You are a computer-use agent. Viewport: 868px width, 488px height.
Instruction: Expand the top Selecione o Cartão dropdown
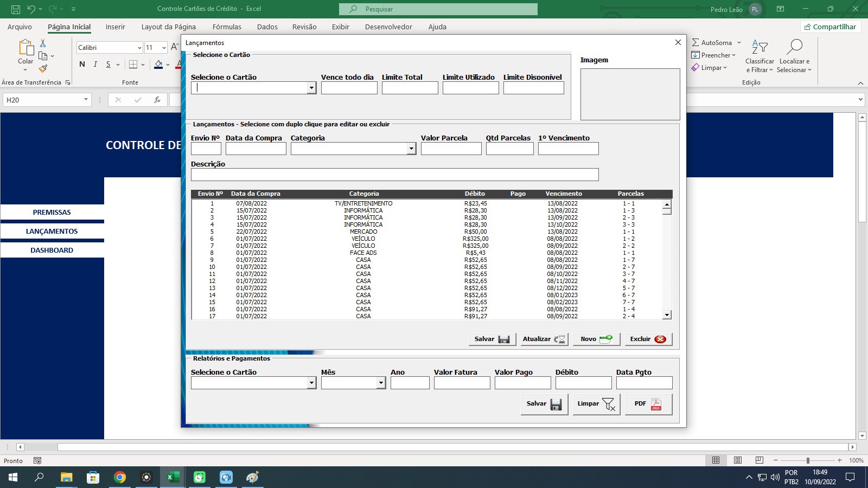tap(311, 88)
